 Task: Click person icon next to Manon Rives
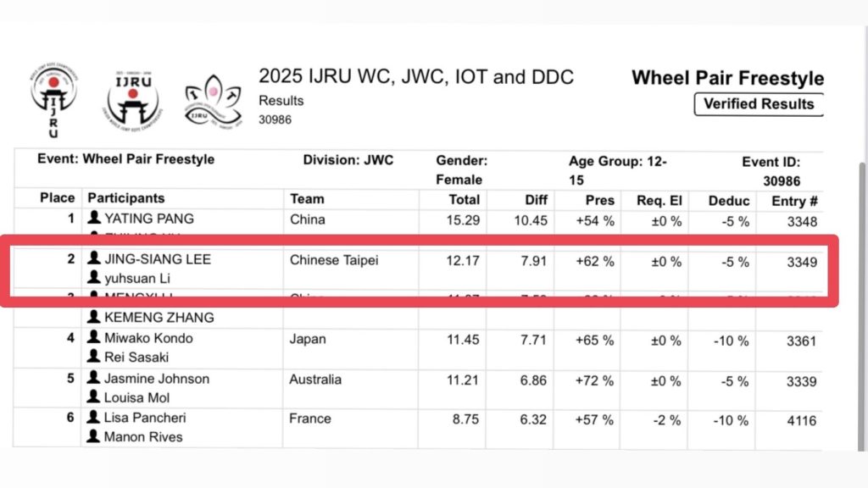(94, 437)
